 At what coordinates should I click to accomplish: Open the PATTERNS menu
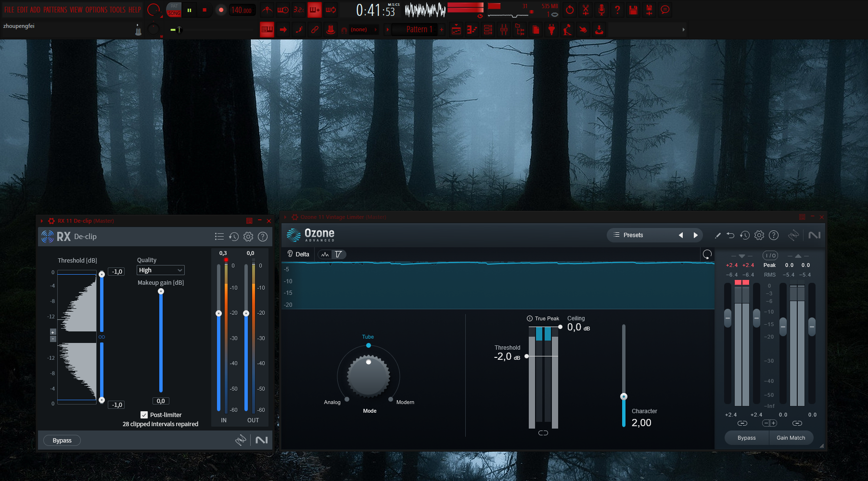(55, 10)
